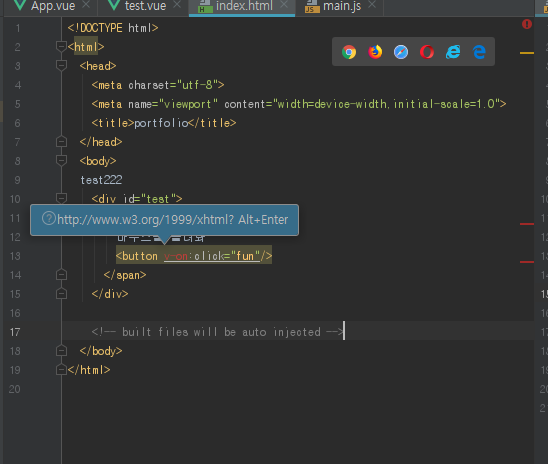Collapse fold marker at closing span line 14

point(61,275)
